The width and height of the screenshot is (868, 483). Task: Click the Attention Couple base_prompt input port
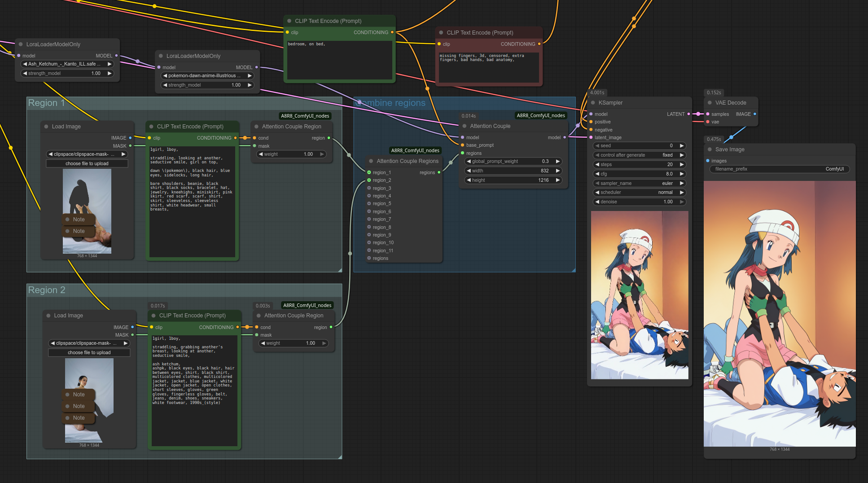click(x=462, y=145)
